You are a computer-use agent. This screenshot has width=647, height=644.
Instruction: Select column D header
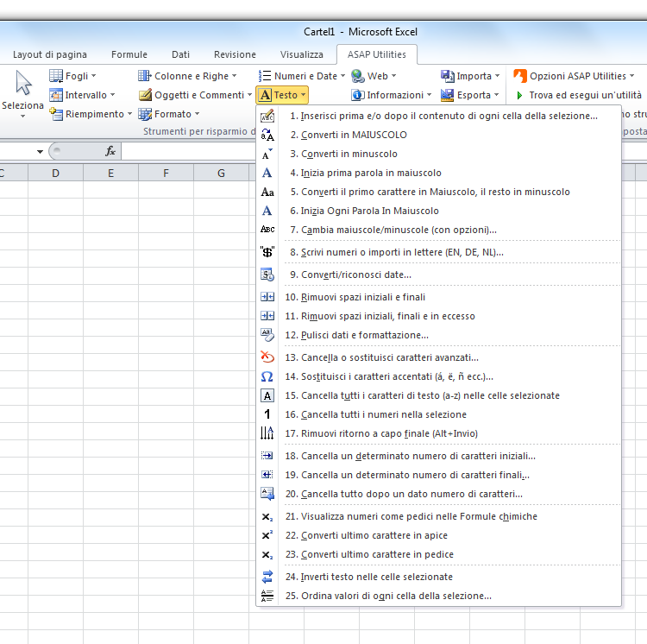coord(56,173)
